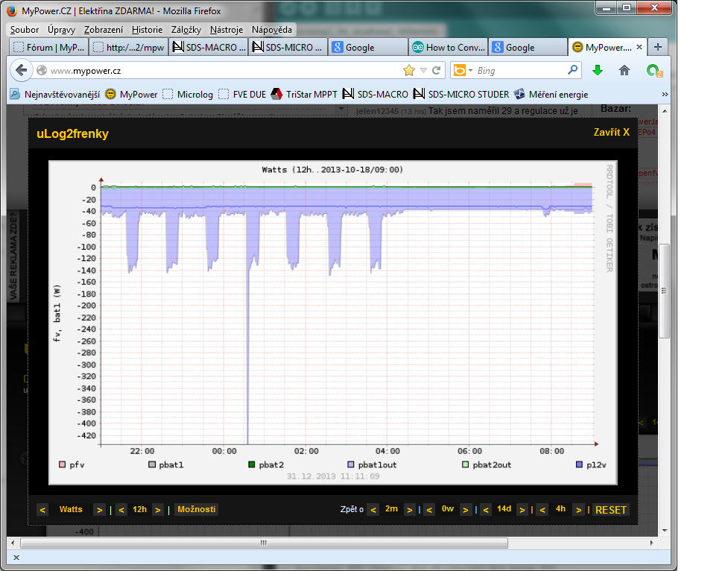Click the Možnosti button below the graph

click(x=197, y=509)
